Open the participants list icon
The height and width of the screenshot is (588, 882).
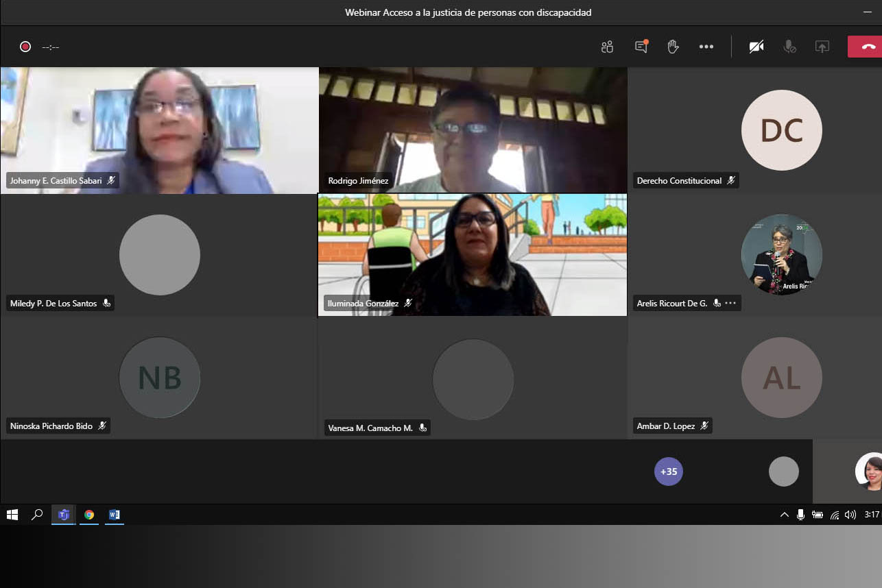point(607,47)
